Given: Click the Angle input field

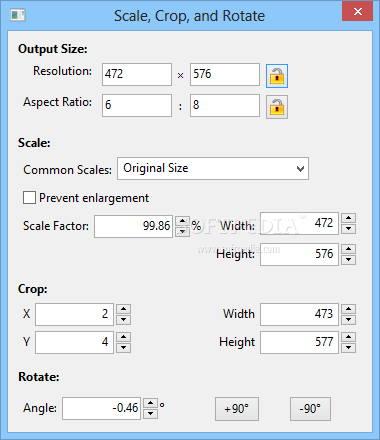Looking at the screenshot, I should click(101, 408).
